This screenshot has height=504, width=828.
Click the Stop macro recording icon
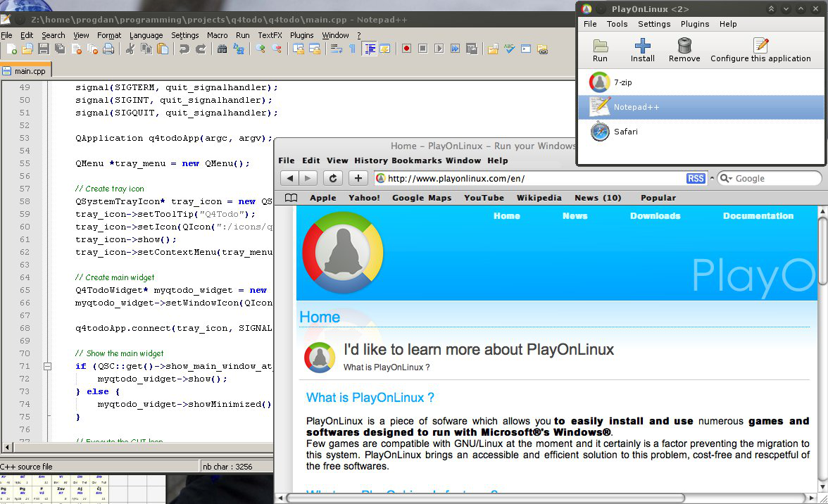click(x=422, y=49)
